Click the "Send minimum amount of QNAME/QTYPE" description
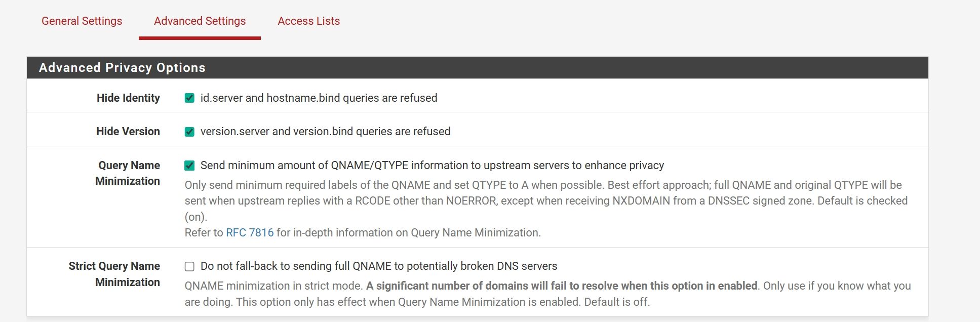 432,166
